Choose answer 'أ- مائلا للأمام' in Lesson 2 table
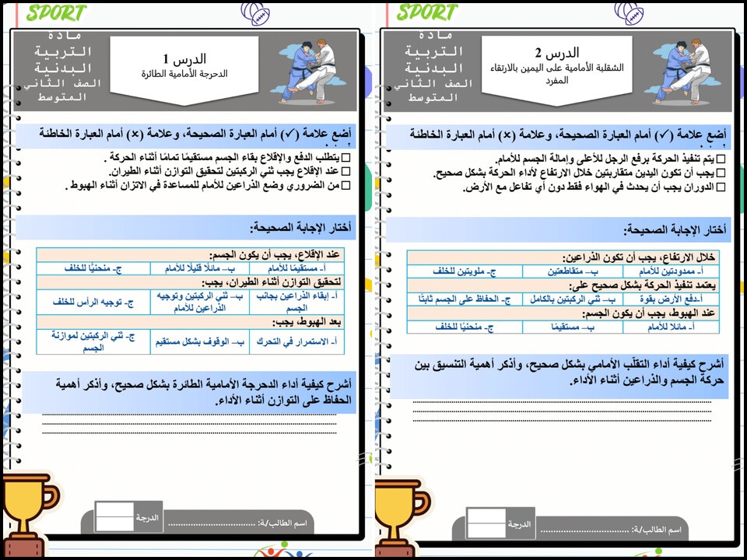The width and height of the screenshot is (747, 560). pos(671,327)
